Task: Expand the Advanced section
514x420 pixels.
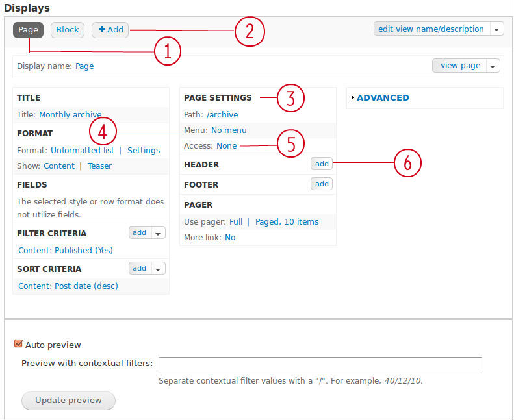Action: [382, 97]
